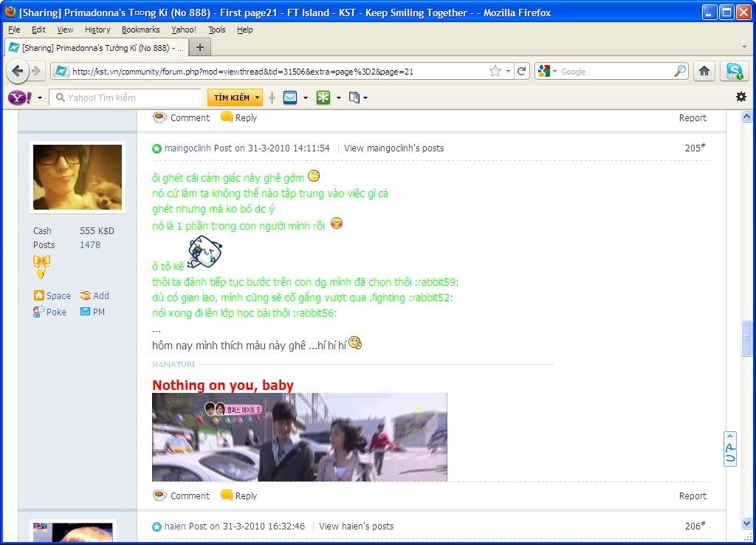Click the PM envelope icon

click(86, 312)
